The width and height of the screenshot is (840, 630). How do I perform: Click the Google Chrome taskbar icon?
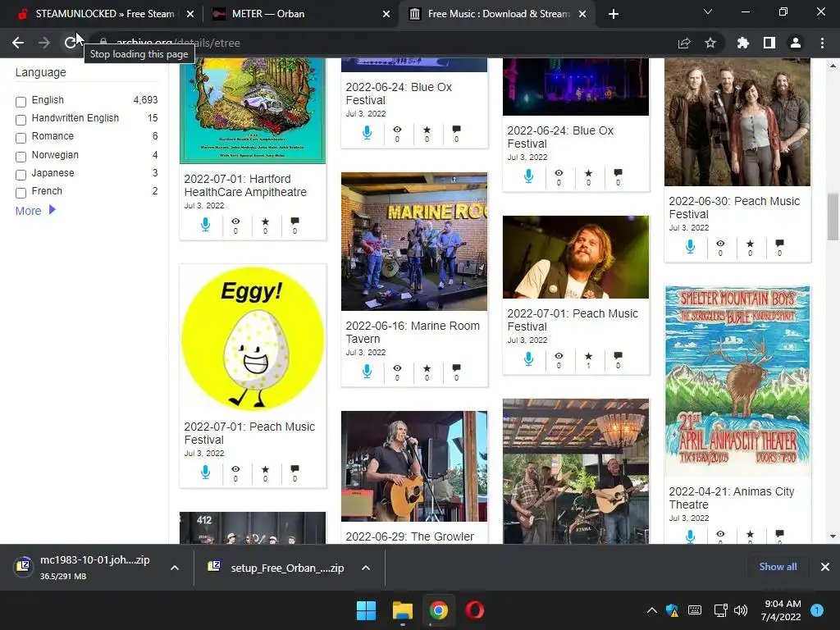pos(439,610)
